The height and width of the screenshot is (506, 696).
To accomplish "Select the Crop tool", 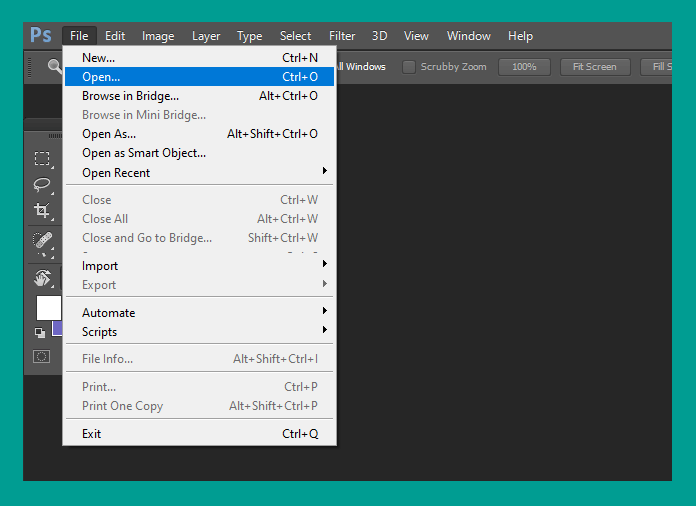I will (42, 210).
